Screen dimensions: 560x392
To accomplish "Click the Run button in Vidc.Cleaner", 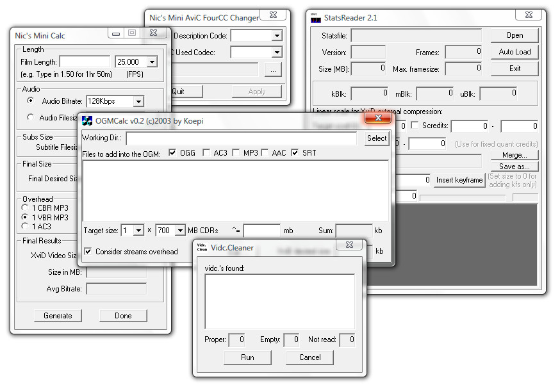I will (247, 357).
